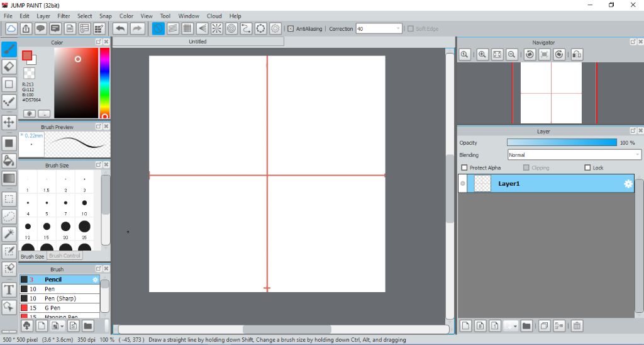Toggle the Soft Edge checkbox
The height and width of the screenshot is (345, 644).
410,29
